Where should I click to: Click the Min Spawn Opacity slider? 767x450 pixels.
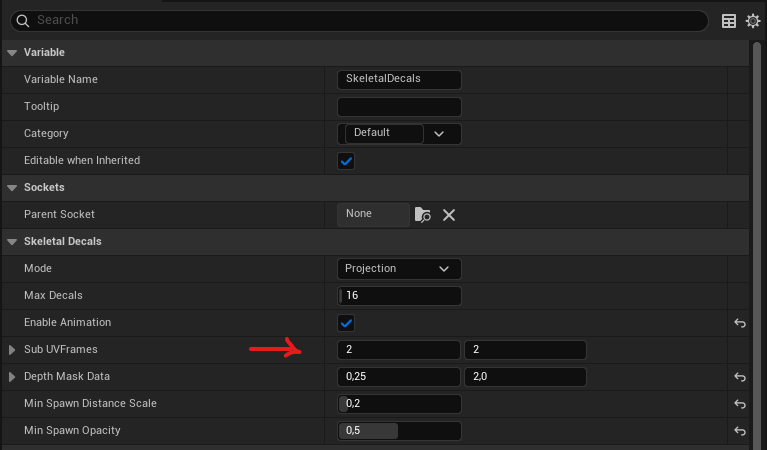(399, 431)
